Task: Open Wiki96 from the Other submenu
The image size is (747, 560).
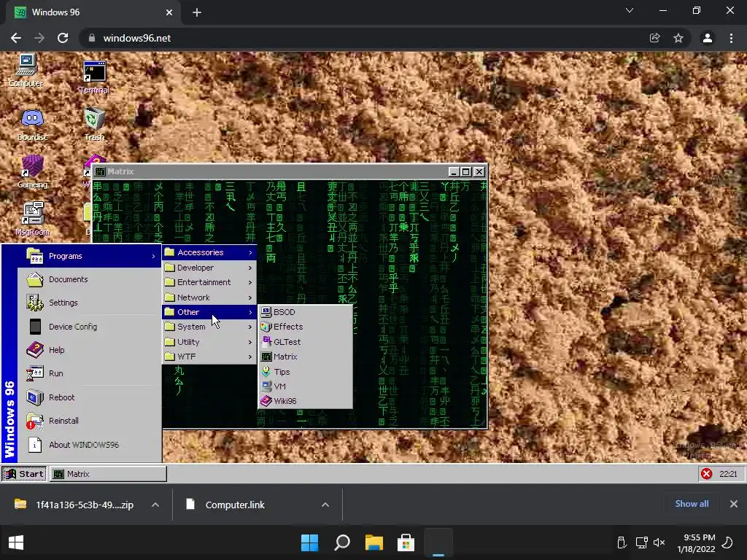Action: tap(305, 401)
